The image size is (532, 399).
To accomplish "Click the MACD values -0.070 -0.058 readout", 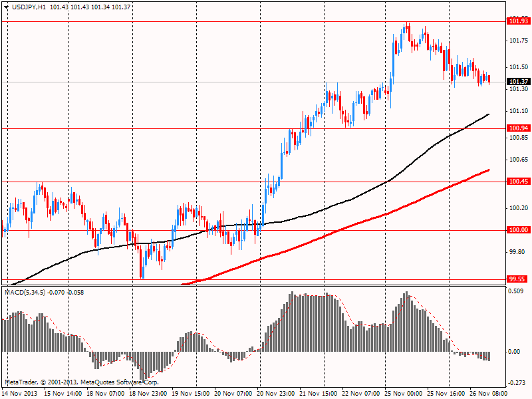I will [x=65, y=292].
